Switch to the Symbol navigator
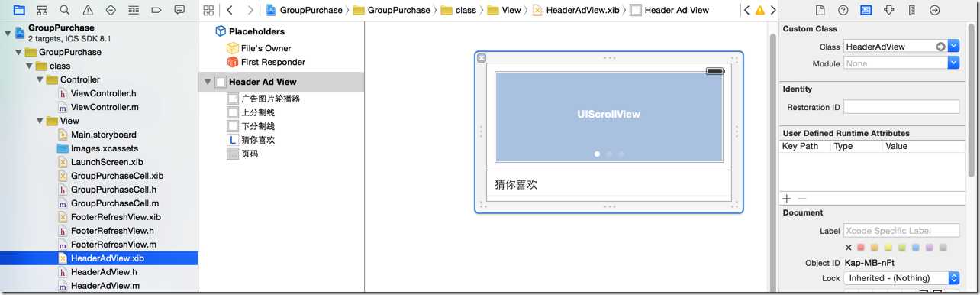 [x=42, y=10]
